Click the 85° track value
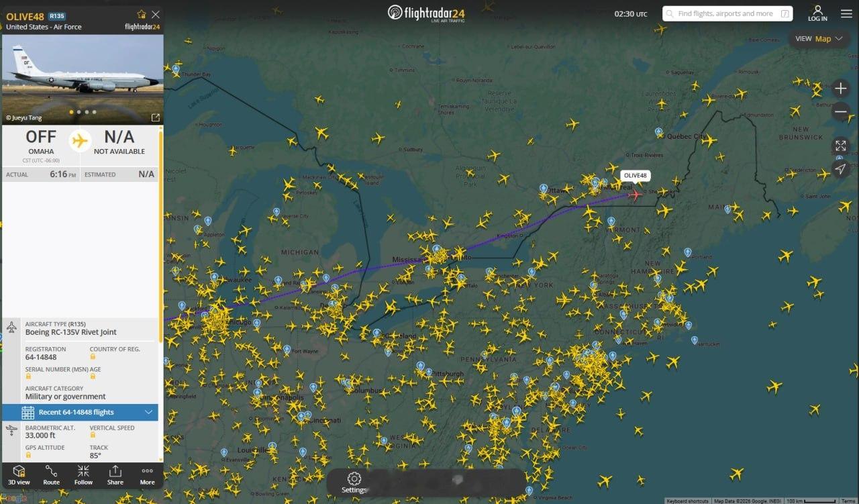This screenshot has height=504, width=859. point(95,456)
